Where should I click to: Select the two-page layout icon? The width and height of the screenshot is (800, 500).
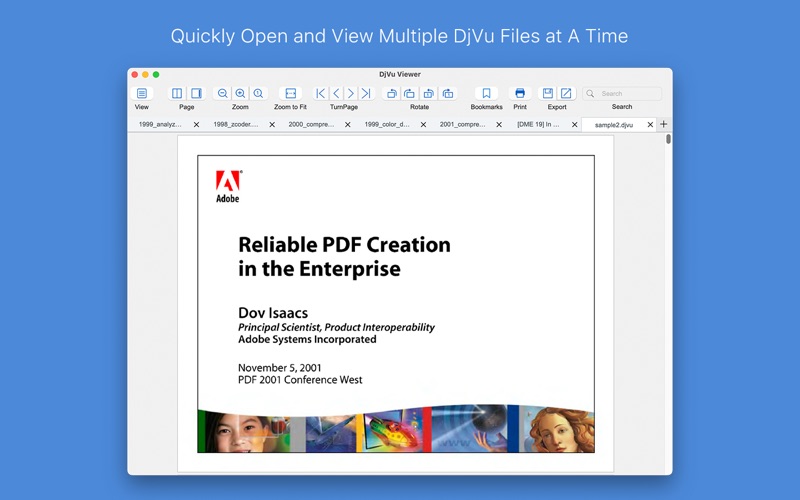click(177, 93)
